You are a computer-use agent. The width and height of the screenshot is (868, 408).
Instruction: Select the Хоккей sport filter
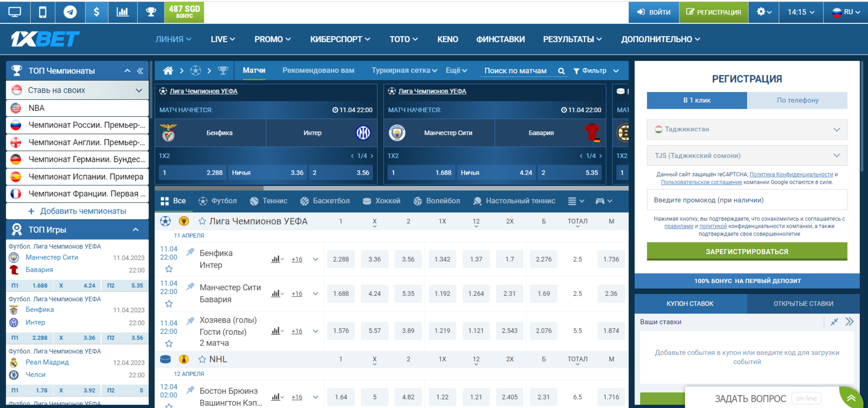(x=381, y=201)
